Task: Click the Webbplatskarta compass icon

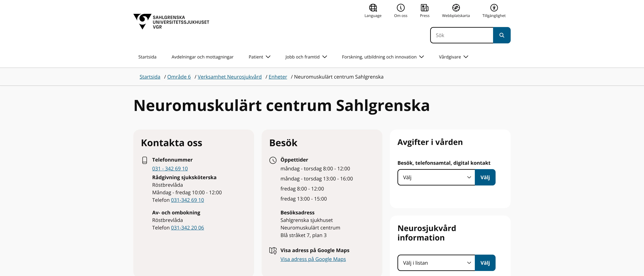Action: pyautogui.click(x=456, y=8)
